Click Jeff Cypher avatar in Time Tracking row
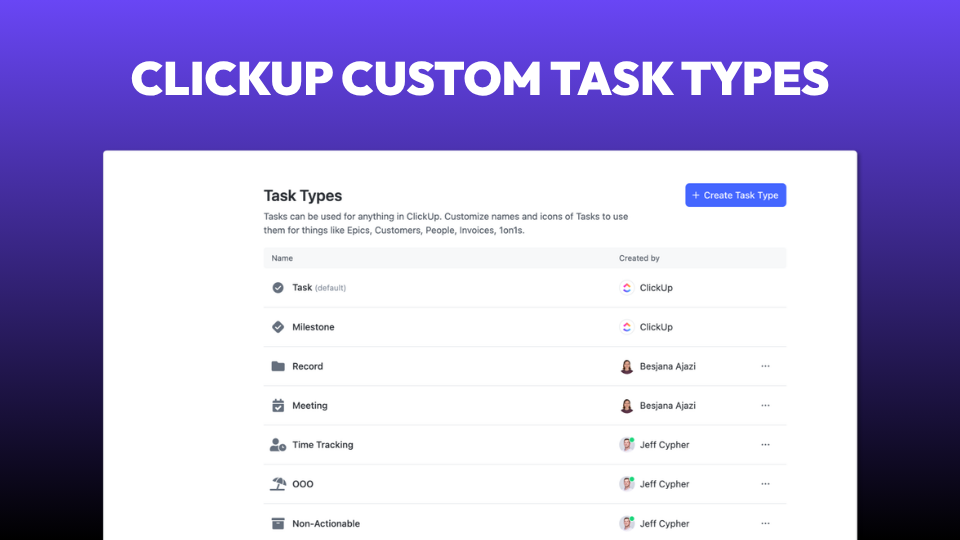Image resolution: width=960 pixels, height=540 pixels. pyautogui.click(x=626, y=444)
